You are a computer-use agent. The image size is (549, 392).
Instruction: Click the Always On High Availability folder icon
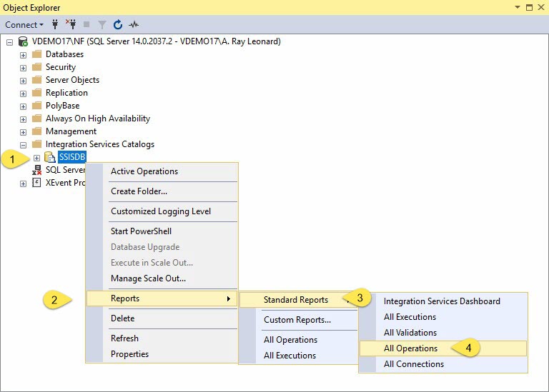tap(36, 119)
